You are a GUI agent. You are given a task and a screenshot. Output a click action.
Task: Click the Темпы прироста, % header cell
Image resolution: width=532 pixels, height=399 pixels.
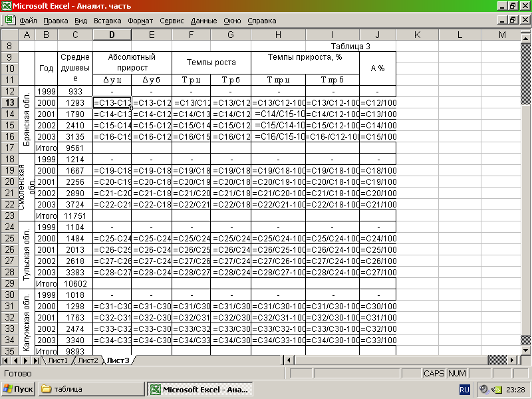pyautogui.click(x=305, y=63)
